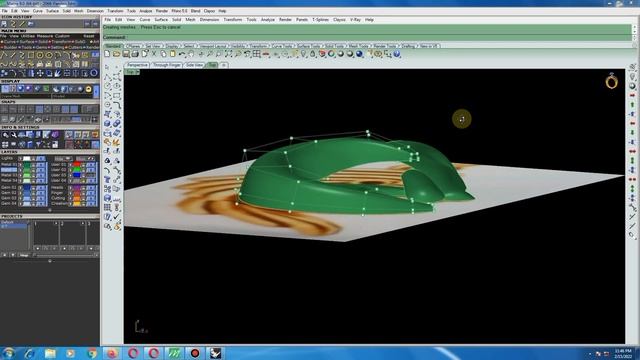The image size is (640, 360).
Task: Click the yellow ring icon in Display panel
Action: coord(89,89)
